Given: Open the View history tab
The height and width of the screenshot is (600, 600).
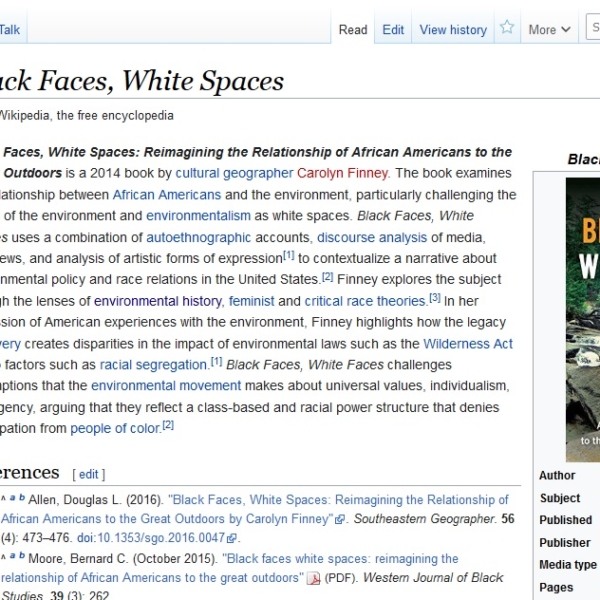Looking at the screenshot, I should pos(453,29).
